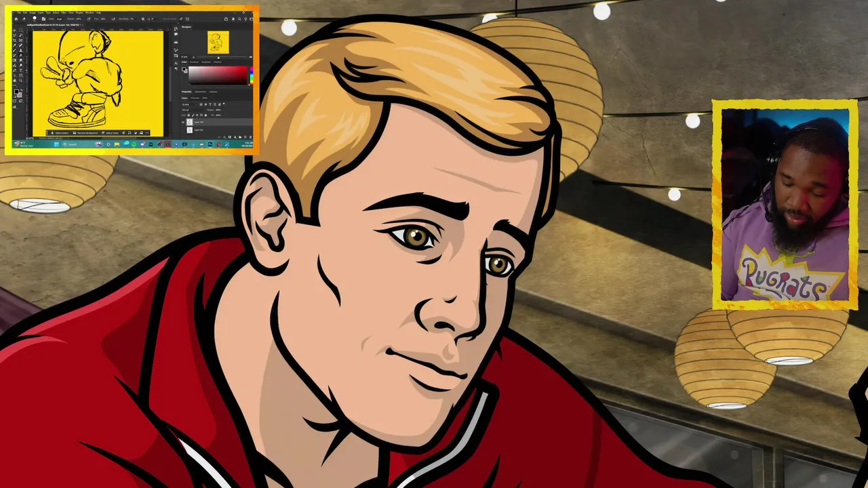Click the Photoshop search magnifier icon
This screenshot has height=488, width=868.
[x=239, y=19]
